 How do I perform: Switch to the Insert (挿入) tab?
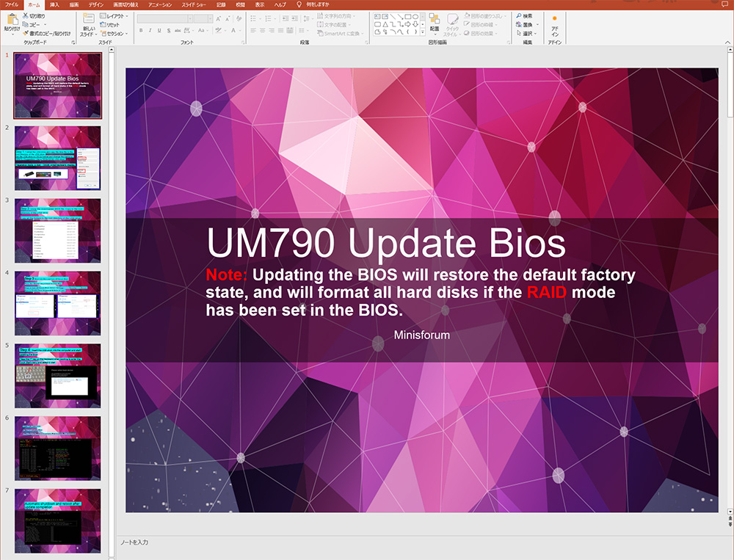point(55,4)
